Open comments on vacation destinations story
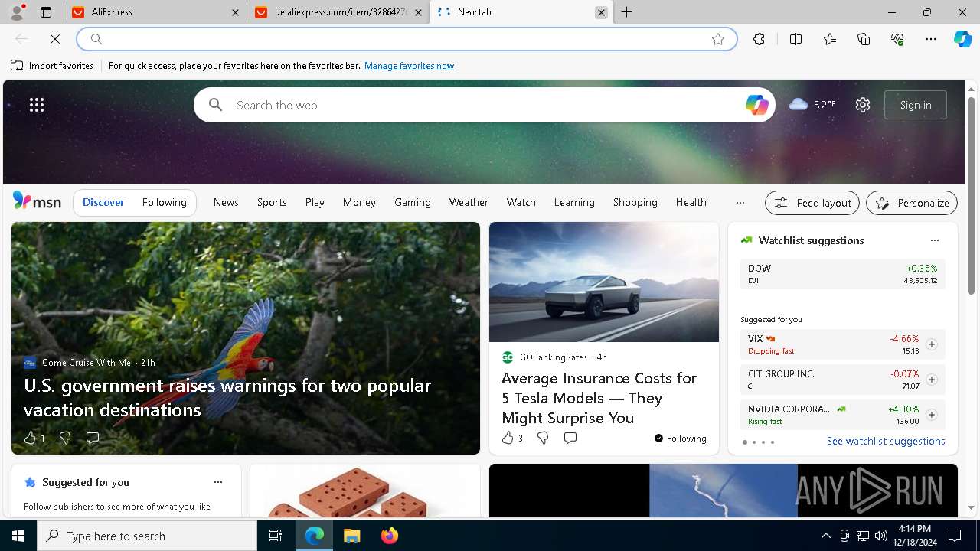The width and height of the screenshot is (980, 551). tap(93, 438)
